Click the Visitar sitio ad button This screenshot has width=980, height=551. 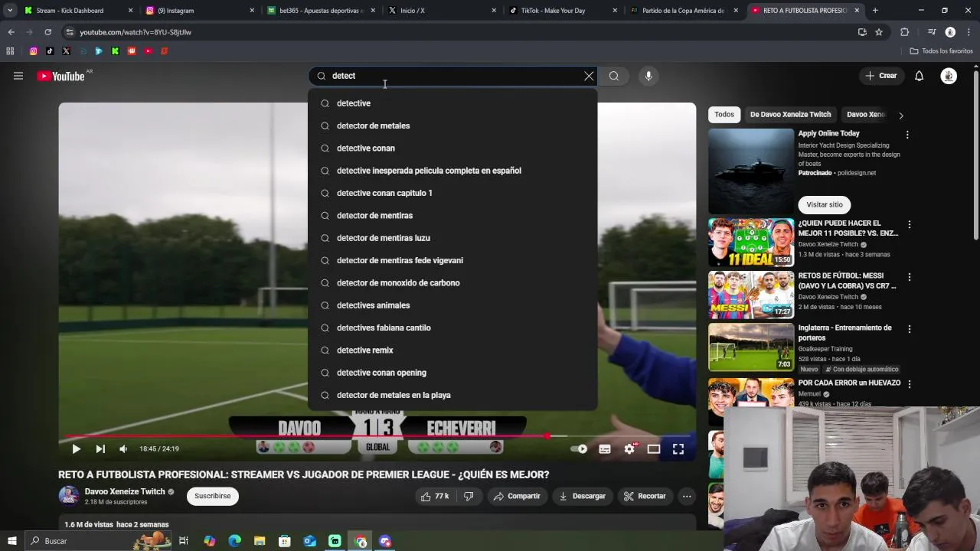[825, 204]
